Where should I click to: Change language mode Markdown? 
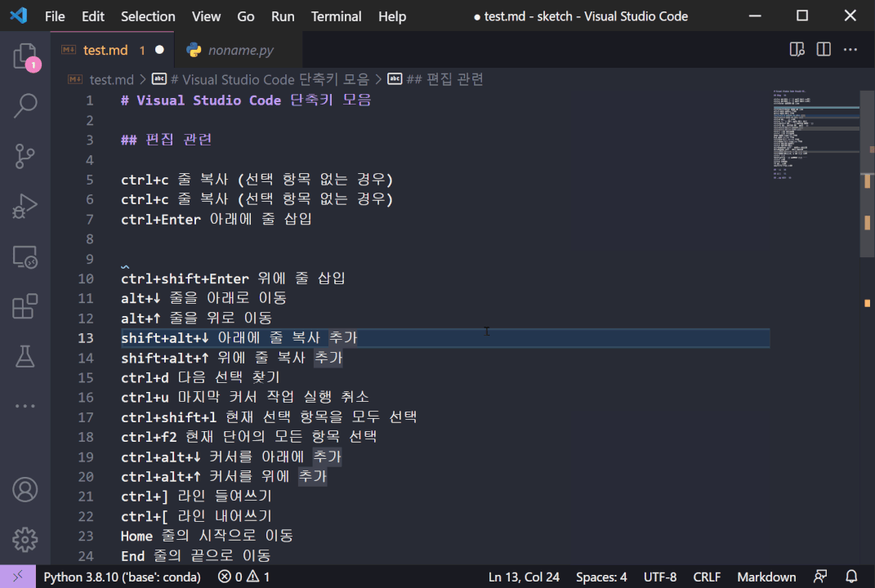point(766,577)
